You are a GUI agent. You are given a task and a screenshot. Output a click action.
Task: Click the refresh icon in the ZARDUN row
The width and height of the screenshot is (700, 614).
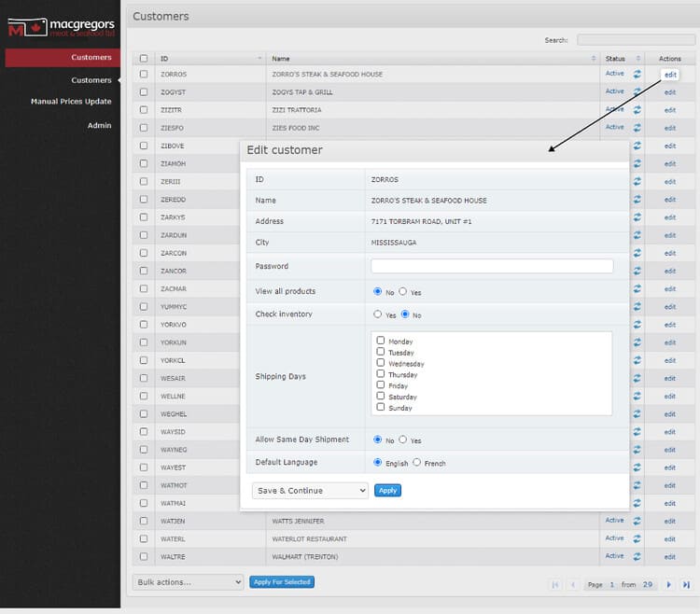click(637, 235)
